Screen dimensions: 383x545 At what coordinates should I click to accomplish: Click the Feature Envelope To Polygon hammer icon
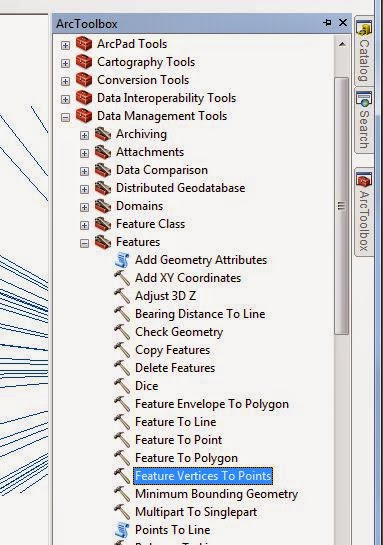(x=122, y=404)
